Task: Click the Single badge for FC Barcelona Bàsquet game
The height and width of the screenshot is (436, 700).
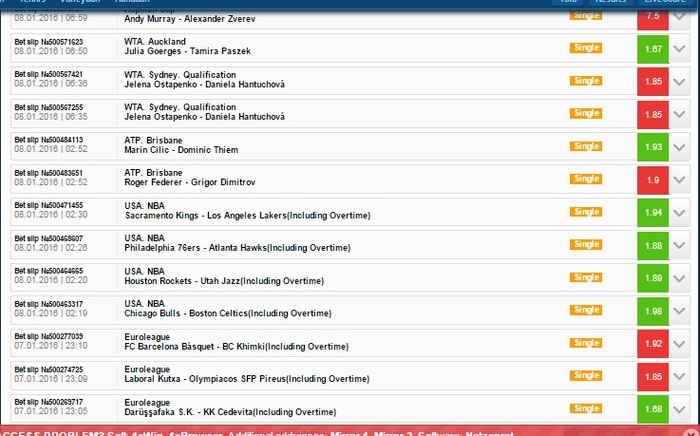Action: point(586,343)
